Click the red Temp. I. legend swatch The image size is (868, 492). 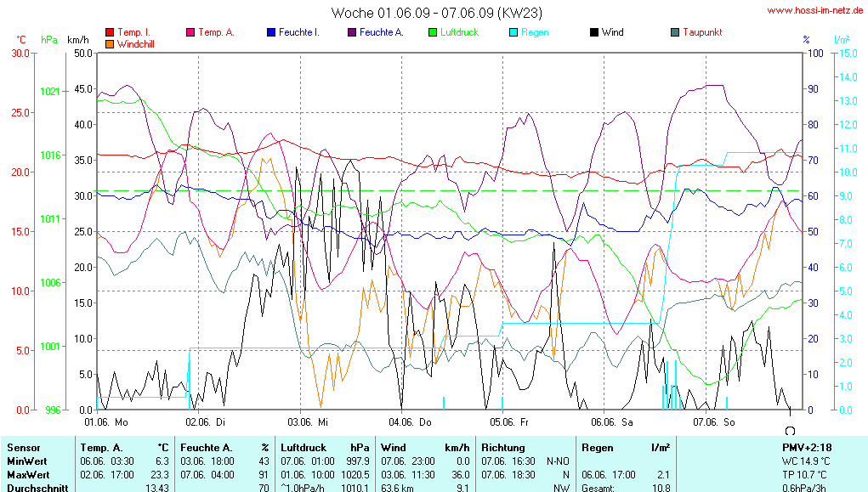coord(110,32)
